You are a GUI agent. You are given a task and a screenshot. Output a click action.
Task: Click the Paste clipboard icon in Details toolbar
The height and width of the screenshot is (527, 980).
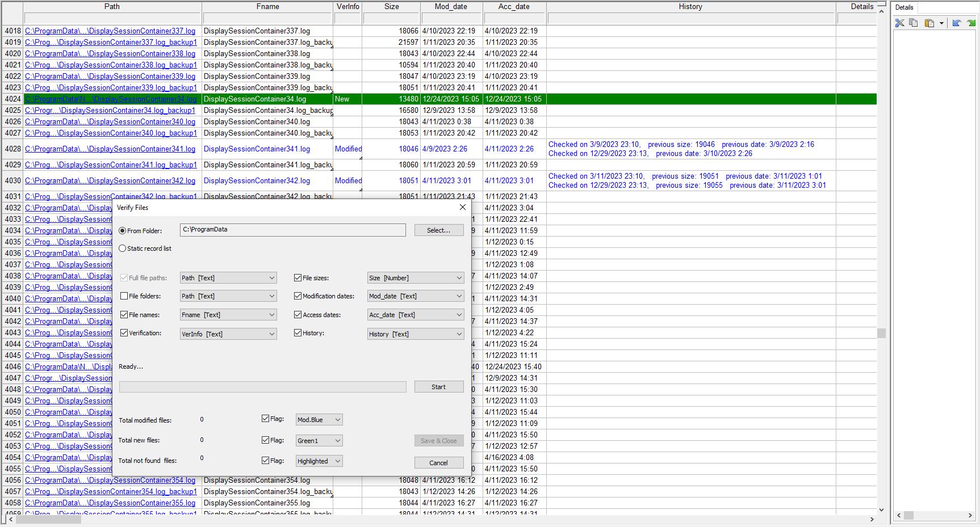pyautogui.click(x=929, y=23)
